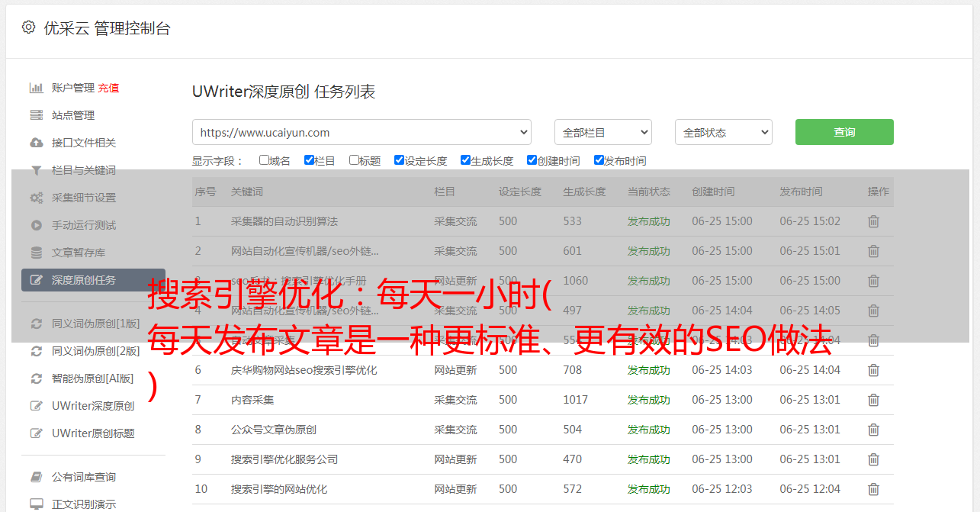Click the 深度原创任务 edit icon
This screenshot has height=512, width=980.
[36, 280]
